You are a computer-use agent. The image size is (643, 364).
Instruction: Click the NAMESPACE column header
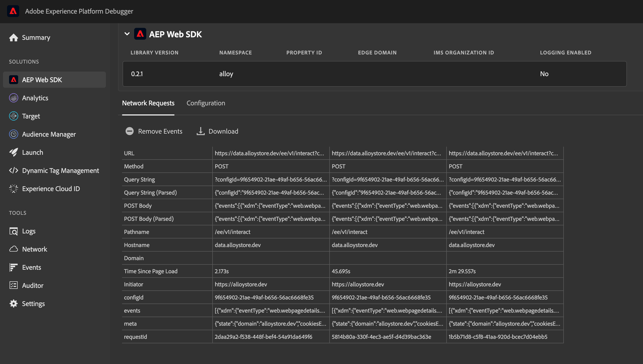click(x=236, y=53)
